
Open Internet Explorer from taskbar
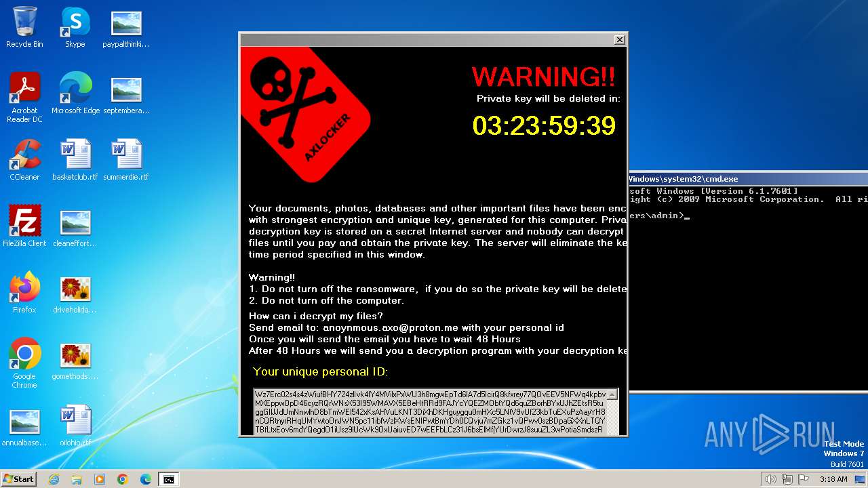pyautogui.click(x=54, y=479)
